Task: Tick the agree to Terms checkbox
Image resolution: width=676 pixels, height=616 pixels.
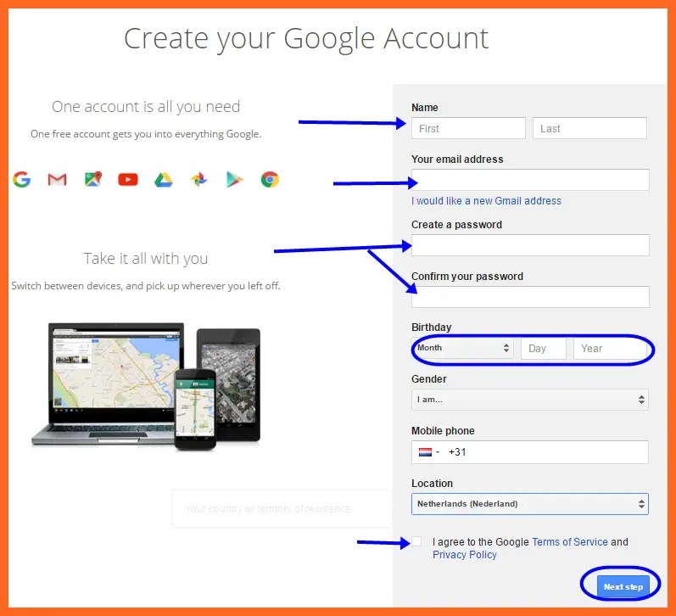Action: (416, 541)
